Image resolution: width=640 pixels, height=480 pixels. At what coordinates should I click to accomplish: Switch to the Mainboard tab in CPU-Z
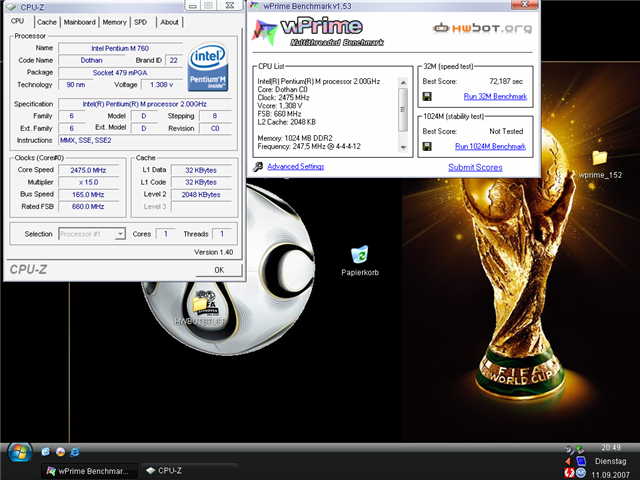tap(80, 22)
